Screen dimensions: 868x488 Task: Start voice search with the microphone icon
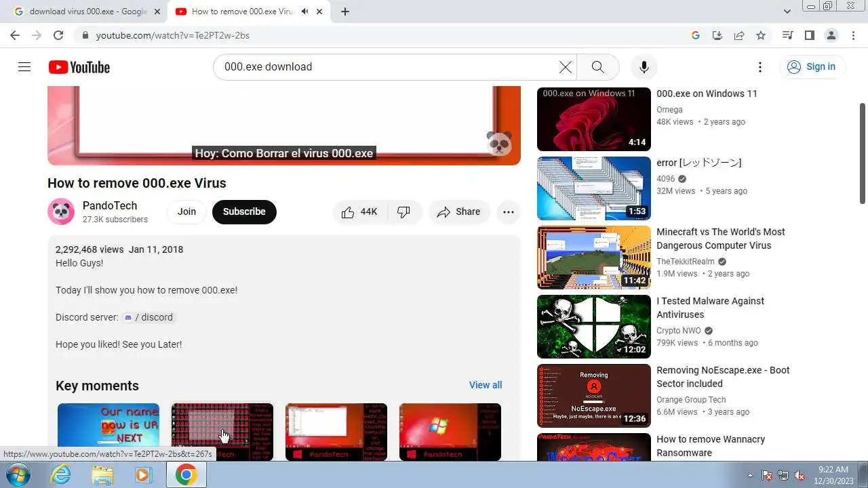(x=644, y=66)
